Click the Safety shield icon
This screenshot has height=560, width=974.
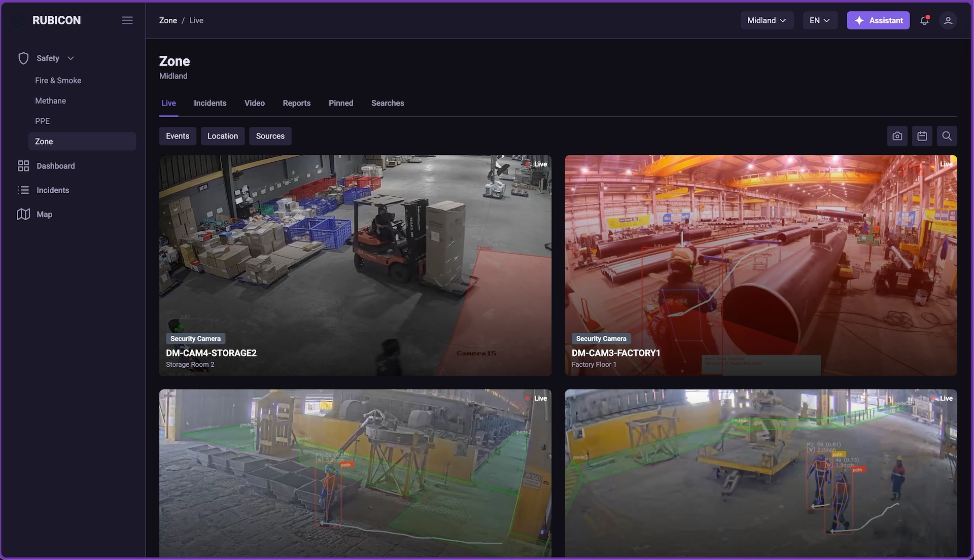pyautogui.click(x=23, y=58)
